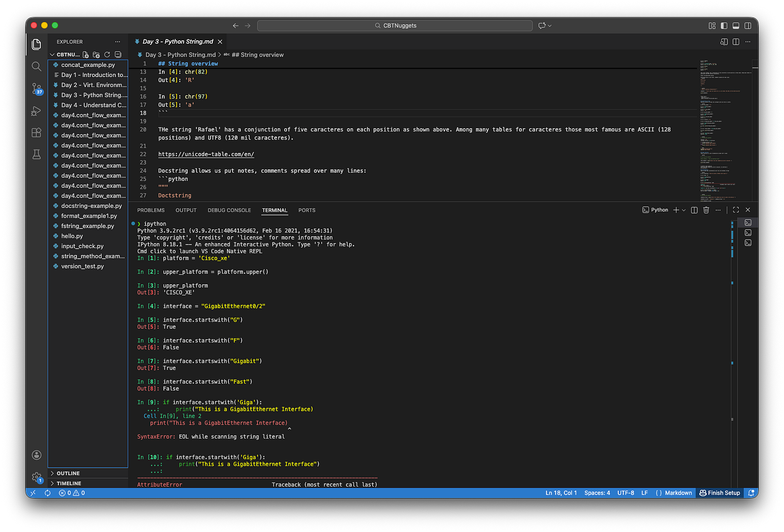
Task: Close the bottom terminal panel
Action: click(x=748, y=210)
